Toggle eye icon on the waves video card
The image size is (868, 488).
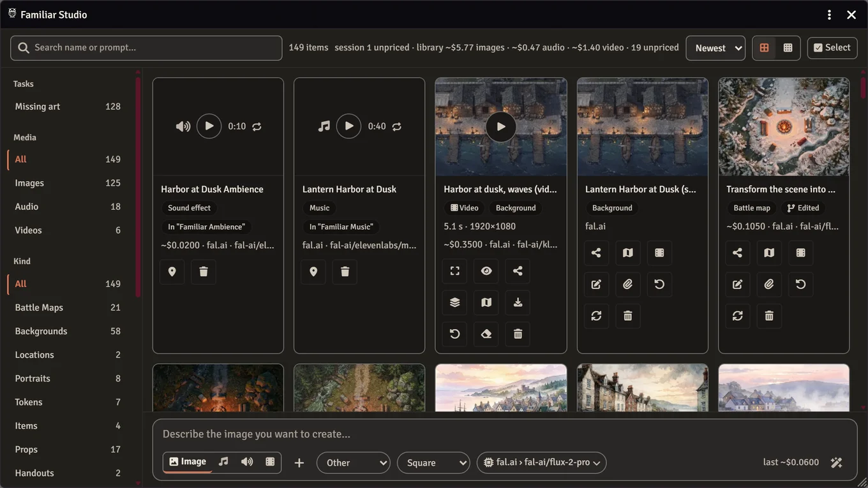tap(486, 271)
